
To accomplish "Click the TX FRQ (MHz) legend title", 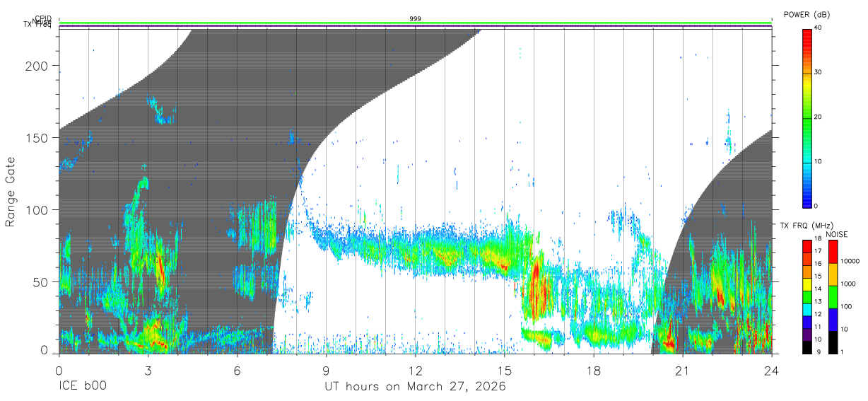I will pyautogui.click(x=808, y=226).
